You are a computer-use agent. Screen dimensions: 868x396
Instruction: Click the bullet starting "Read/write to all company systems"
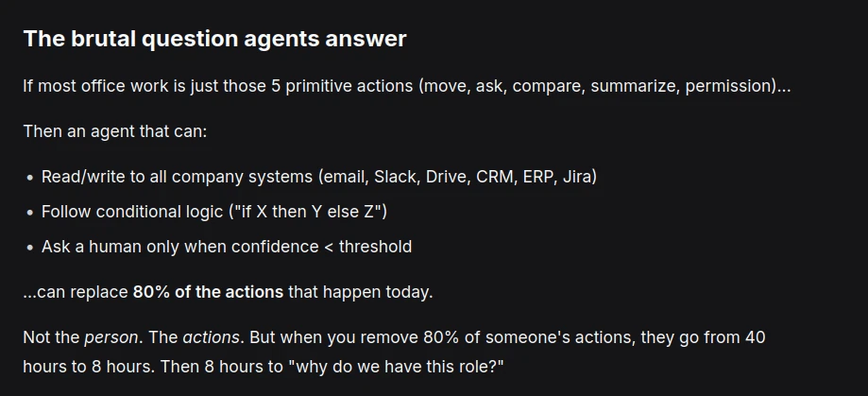(318, 177)
